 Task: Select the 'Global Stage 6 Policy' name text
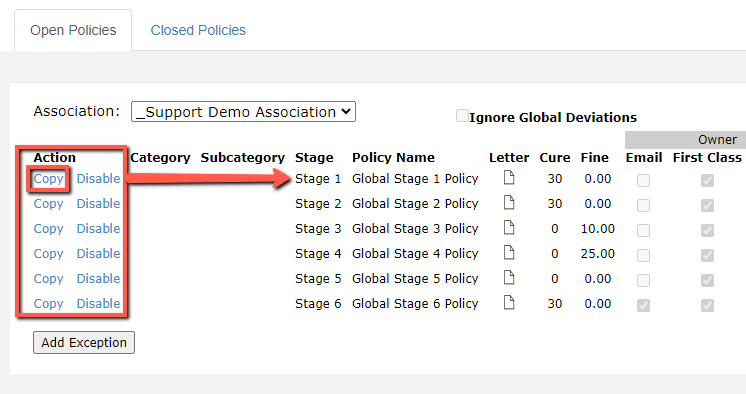(415, 304)
